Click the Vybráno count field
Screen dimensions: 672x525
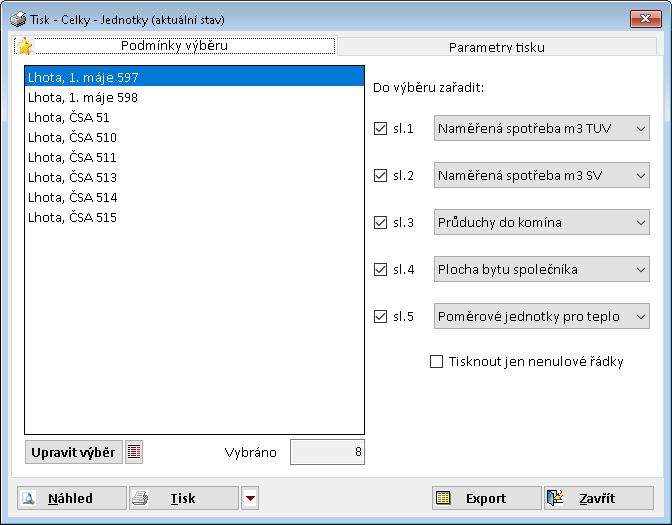327,452
